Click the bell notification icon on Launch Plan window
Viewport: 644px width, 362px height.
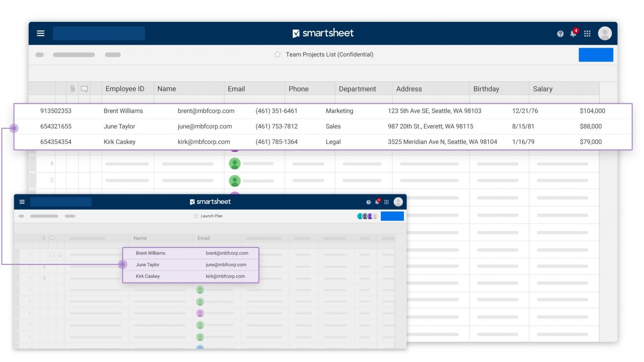[x=377, y=202]
